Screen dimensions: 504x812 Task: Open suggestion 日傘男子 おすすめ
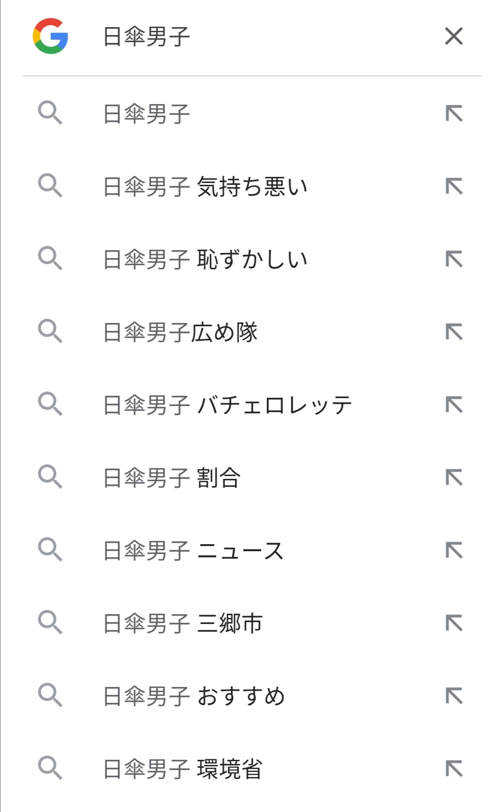click(x=194, y=696)
